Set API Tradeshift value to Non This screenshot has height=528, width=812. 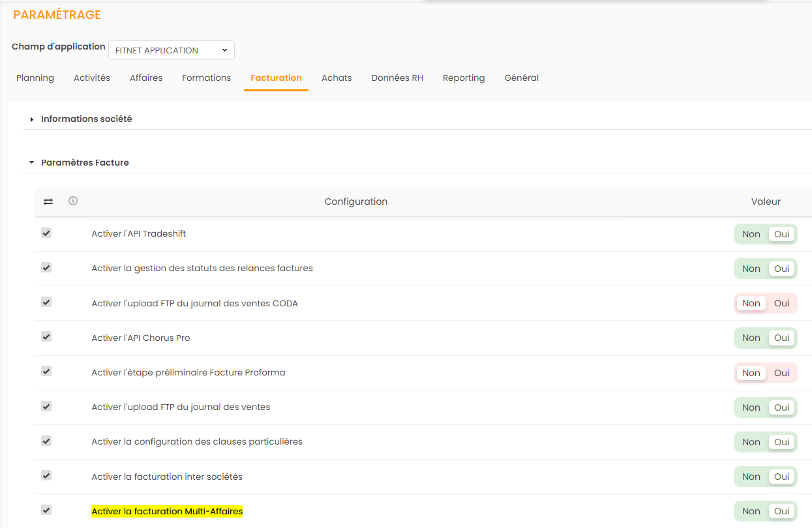751,234
